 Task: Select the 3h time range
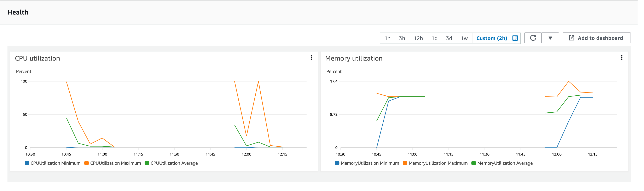coord(406,39)
